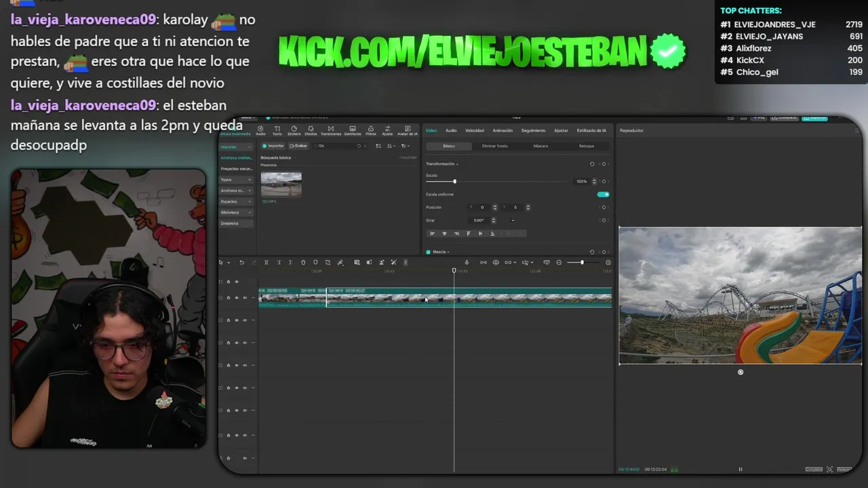This screenshot has height=488, width=868.
Task: Open the Stickers panel
Action: click(x=294, y=130)
